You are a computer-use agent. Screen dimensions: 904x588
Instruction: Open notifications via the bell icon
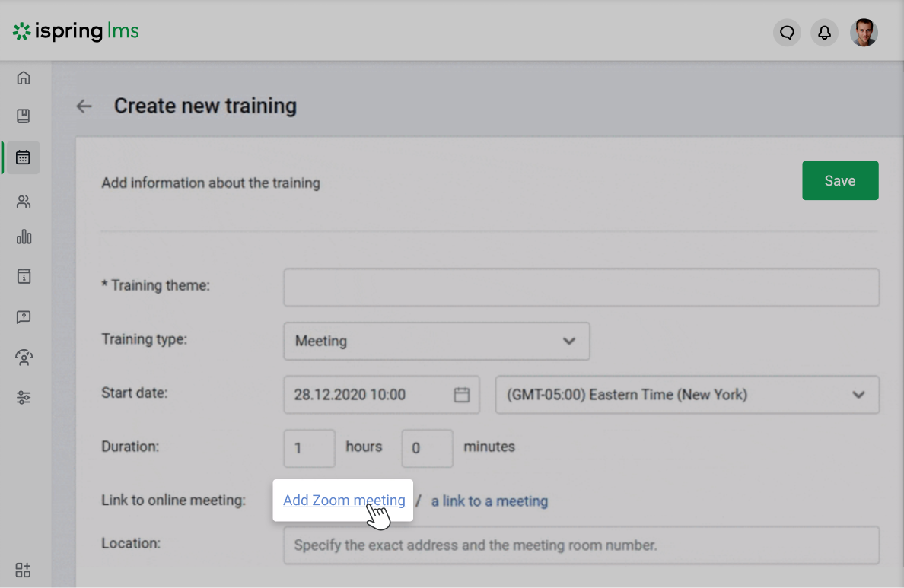(x=825, y=32)
